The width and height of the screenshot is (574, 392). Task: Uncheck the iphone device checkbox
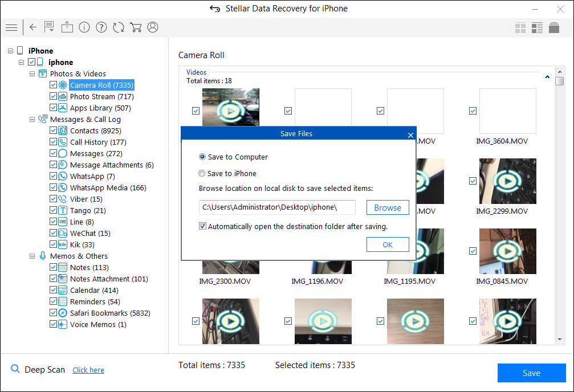(x=32, y=62)
